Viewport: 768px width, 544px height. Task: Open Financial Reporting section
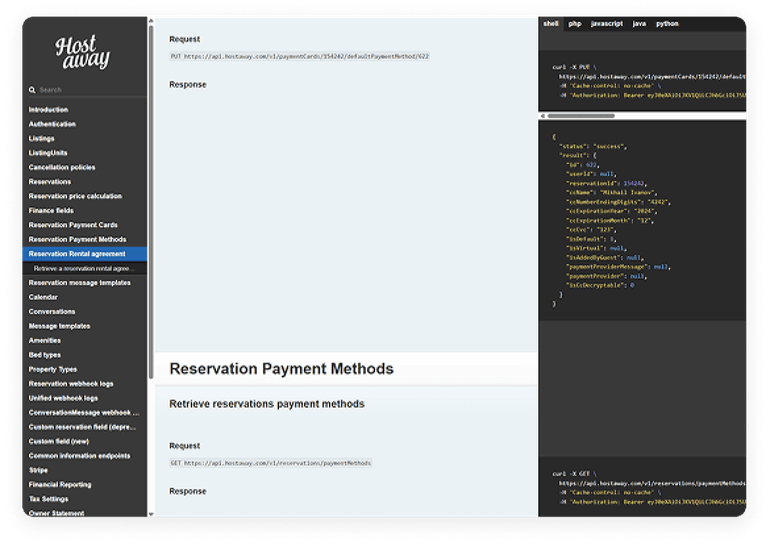click(x=60, y=485)
